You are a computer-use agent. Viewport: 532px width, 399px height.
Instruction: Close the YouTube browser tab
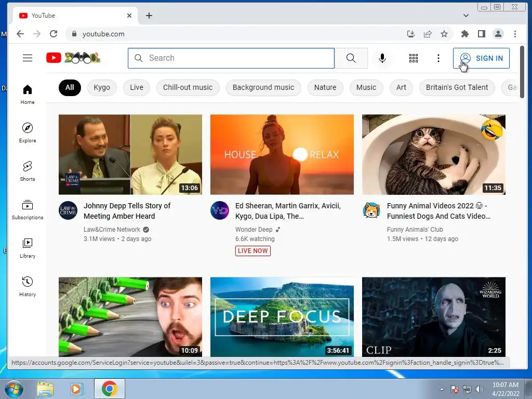[x=129, y=16]
